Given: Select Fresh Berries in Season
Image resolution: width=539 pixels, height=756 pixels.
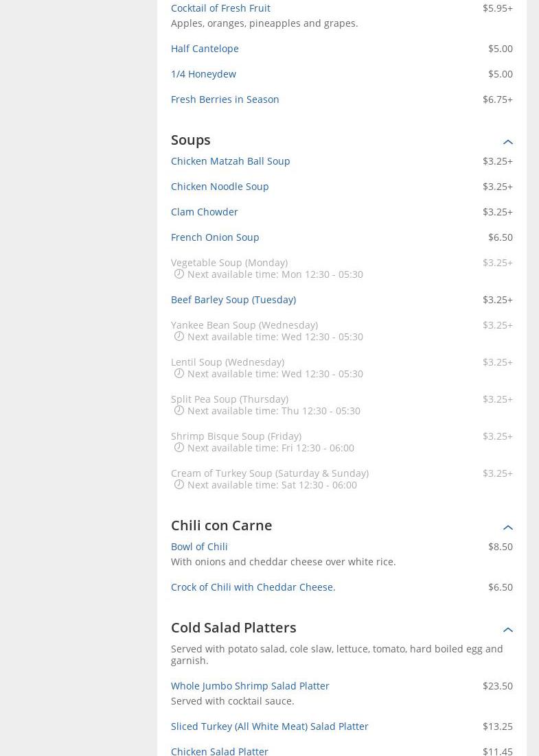Looking at the screenshot, I should click(225, 99).
